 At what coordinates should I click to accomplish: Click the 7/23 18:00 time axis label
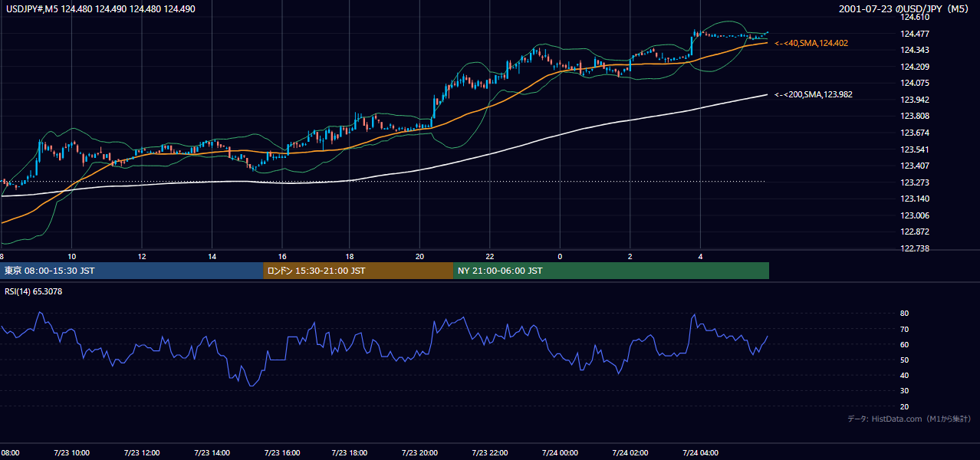(351, 453)
